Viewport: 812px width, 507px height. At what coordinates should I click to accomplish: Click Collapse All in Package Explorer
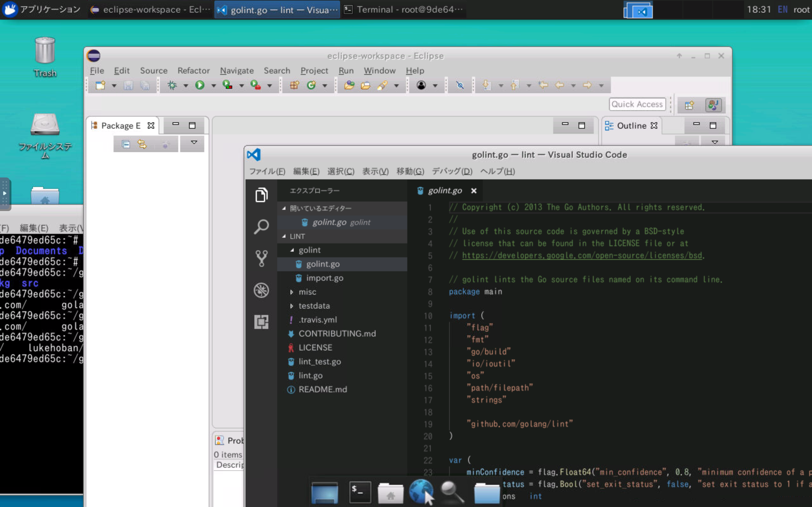coord(126,144)
